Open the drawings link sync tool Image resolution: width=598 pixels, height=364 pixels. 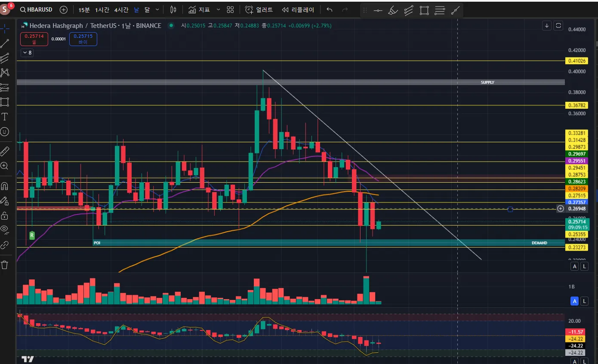[x=5, y=245]
